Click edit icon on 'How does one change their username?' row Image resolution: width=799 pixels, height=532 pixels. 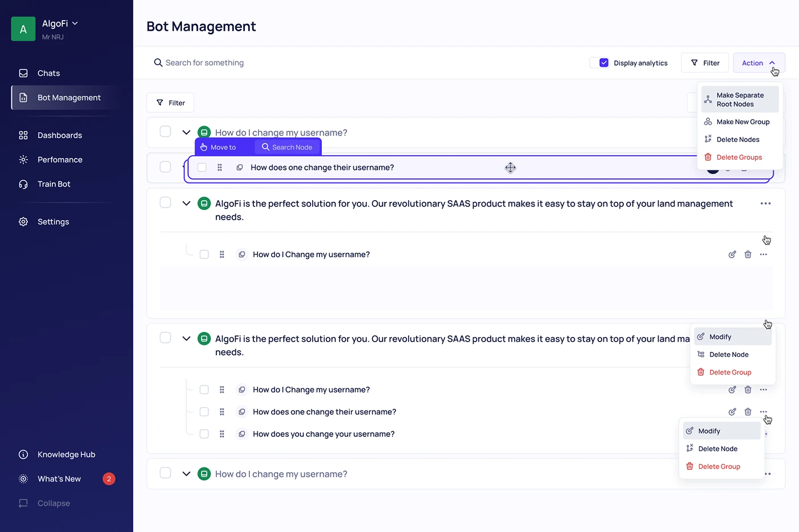click(732, 412)
